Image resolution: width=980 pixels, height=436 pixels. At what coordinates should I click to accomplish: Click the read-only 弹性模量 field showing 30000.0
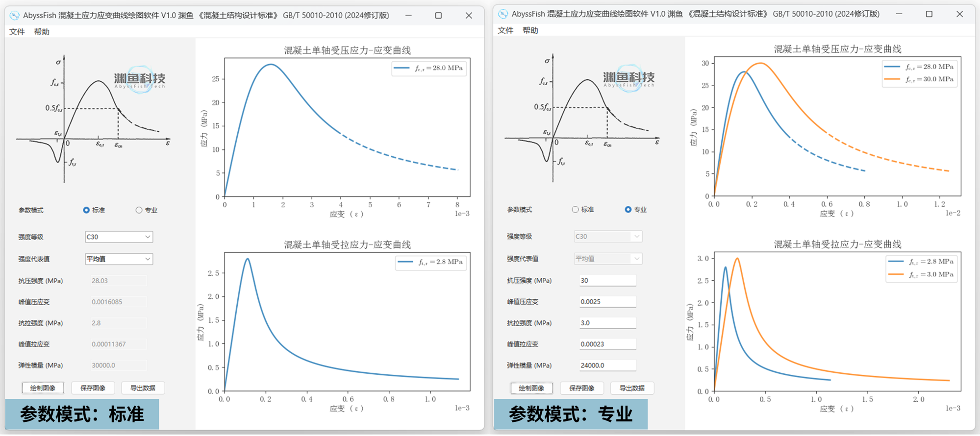pyautogui.click(x=118, y=365)
